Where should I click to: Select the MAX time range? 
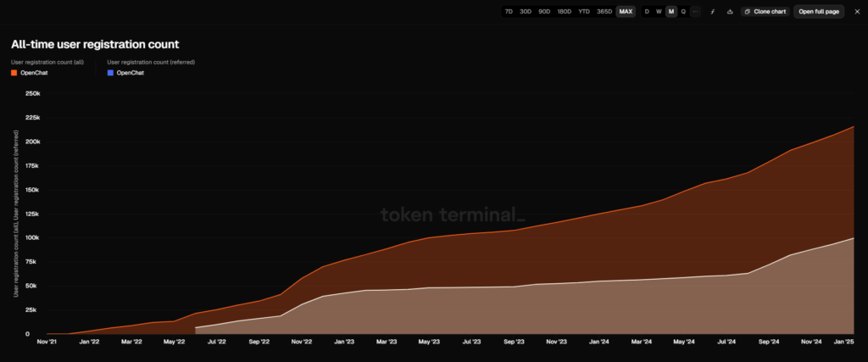tap(626, 12)
